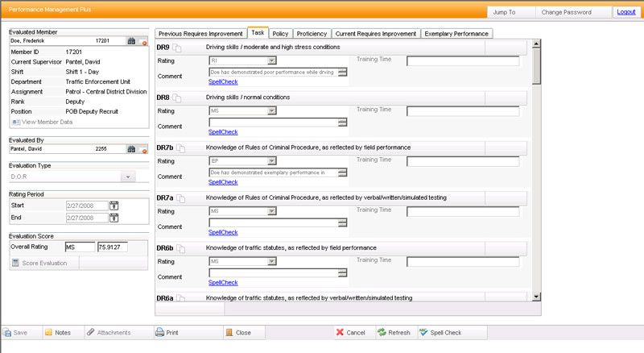Click the DR9 Training Time input field
644x353 pixels.
click(x=462, y=60)
